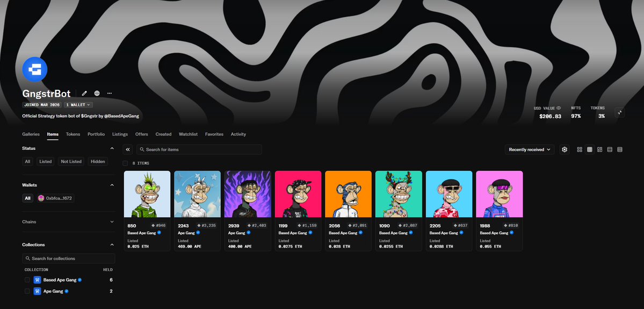Open NFT 2939 thumbnail with purple flames

[x=248, y=194]
